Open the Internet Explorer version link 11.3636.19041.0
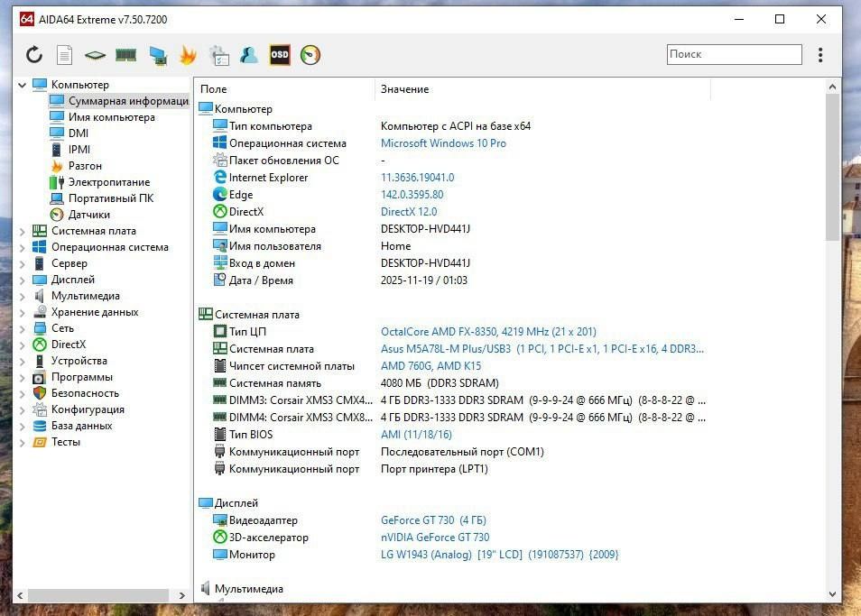This screenshot has height=616, width=861. pyautogui.click(x=417, y=178)
